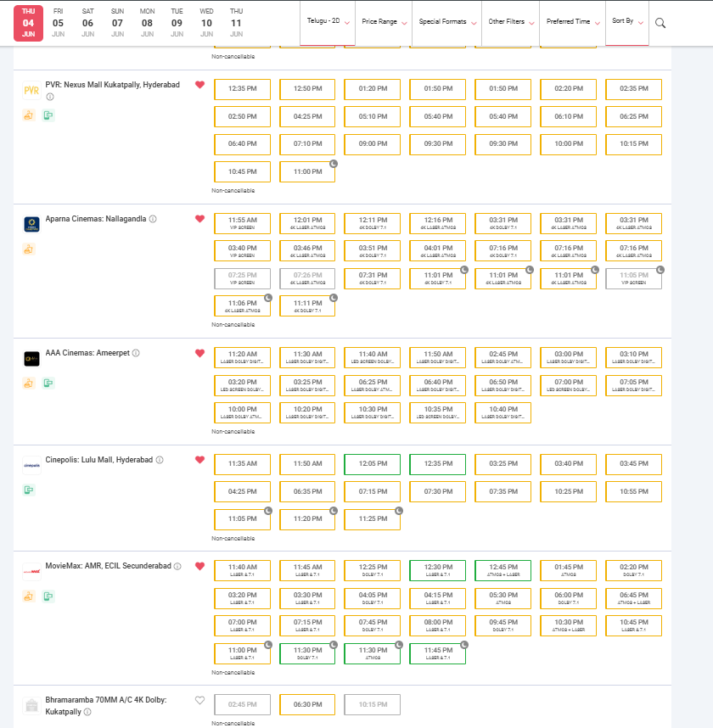The height and width of the screenshot is (728, 713).
Task: Book AAA Cinemas 10:40 PM show
Action: [503, 412]
